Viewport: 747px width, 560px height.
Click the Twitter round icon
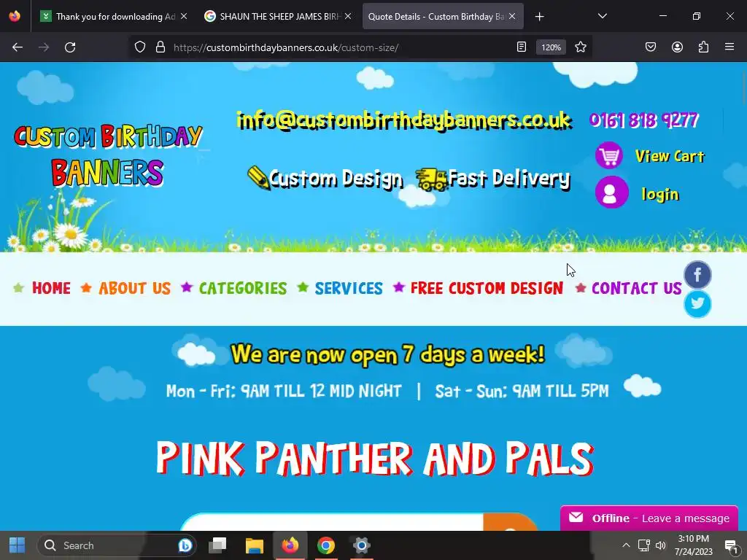(x=697, y=304)
